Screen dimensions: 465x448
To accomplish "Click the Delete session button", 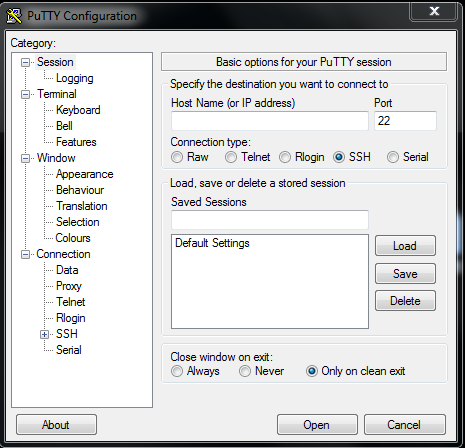I will point(405,301).
